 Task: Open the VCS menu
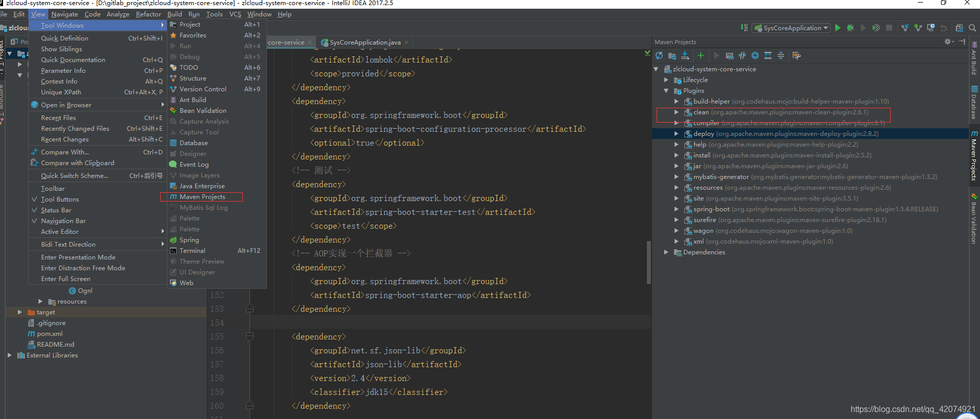pos(235,14)
